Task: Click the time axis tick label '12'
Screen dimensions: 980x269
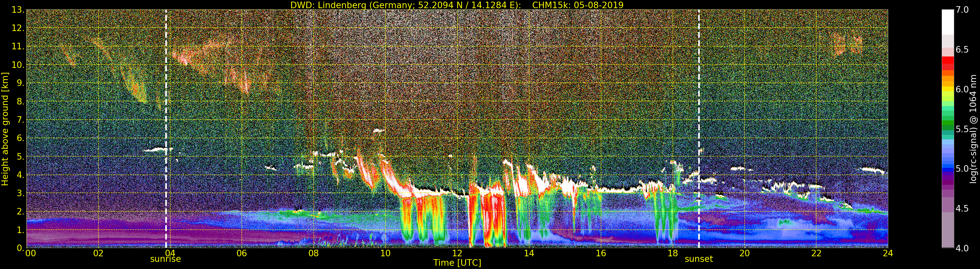Action: (457, 253)
